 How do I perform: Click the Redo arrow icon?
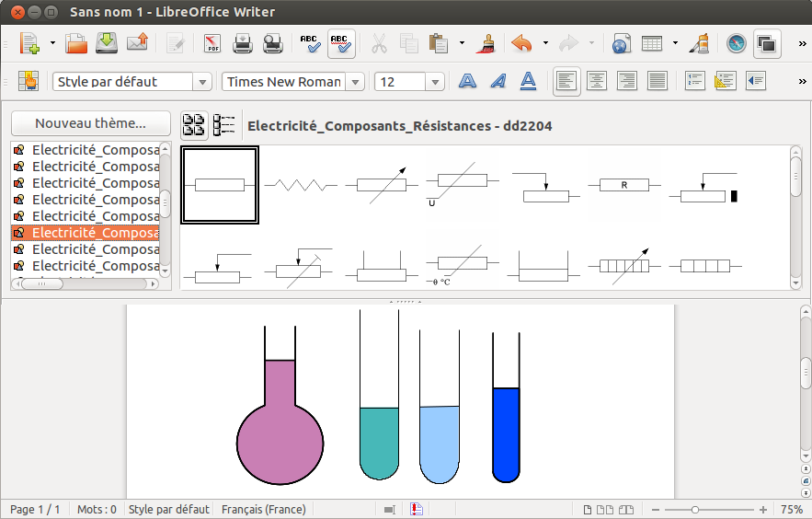568,43
